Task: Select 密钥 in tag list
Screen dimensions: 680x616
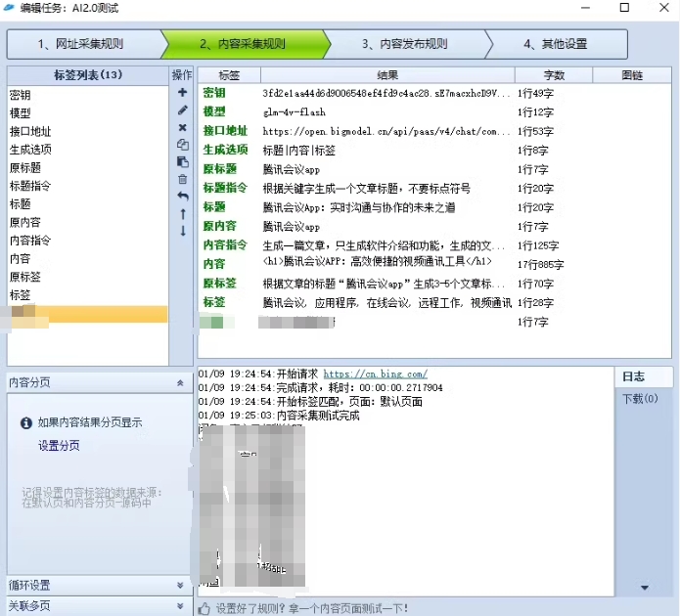Action: click(88, 95)
